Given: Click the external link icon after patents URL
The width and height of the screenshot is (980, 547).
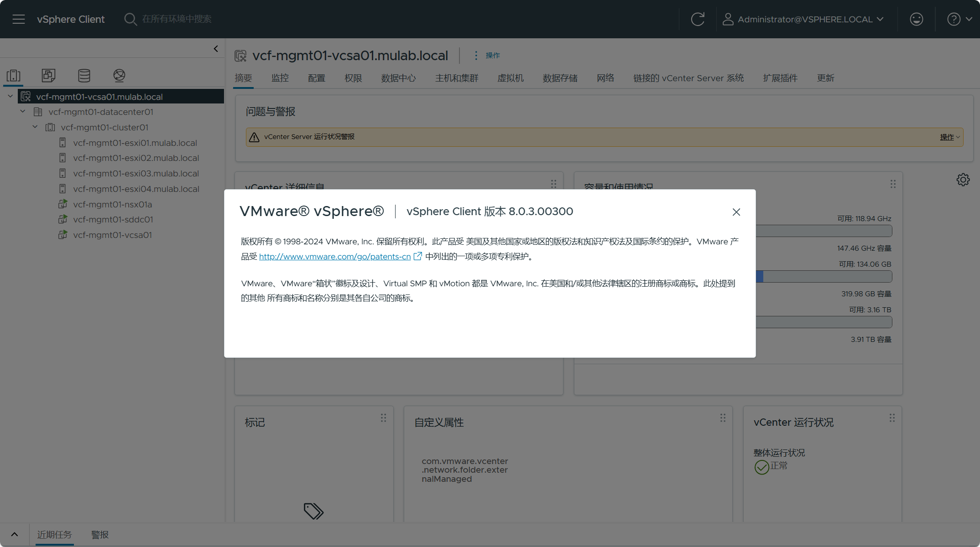Looking at the screenshot, I should (417, 256).
